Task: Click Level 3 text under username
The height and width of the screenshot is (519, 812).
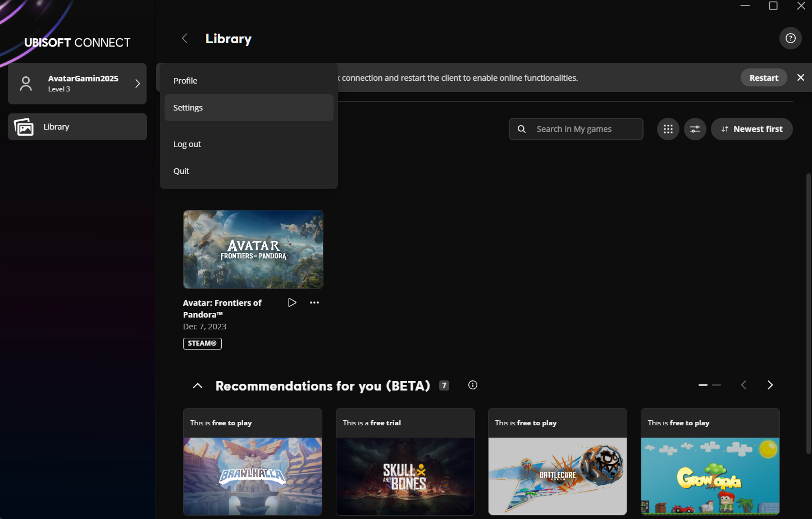Action: [x=59, y=89]
